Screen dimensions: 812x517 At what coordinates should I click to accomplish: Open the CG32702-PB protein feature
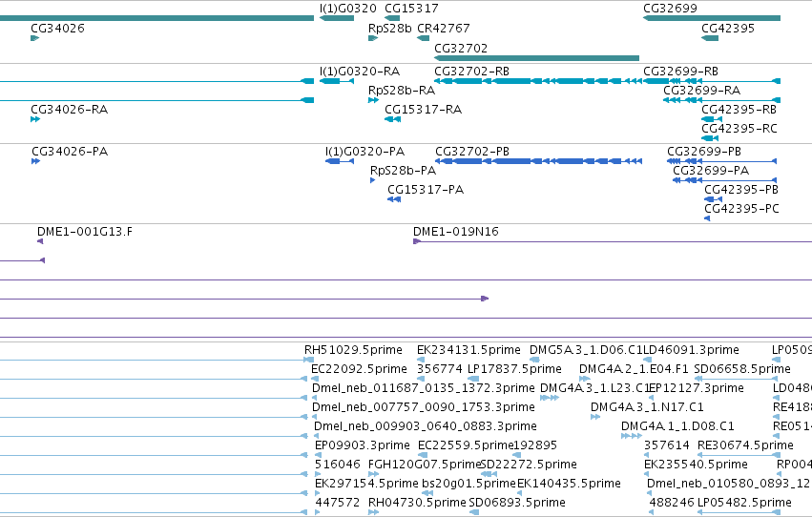pos(538,161)
